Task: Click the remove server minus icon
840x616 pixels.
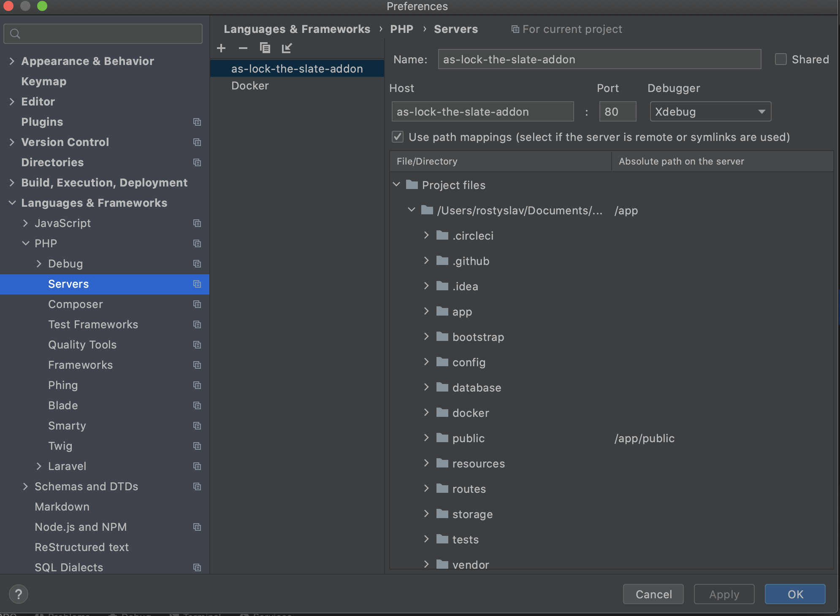Action: tap(243, 48)
